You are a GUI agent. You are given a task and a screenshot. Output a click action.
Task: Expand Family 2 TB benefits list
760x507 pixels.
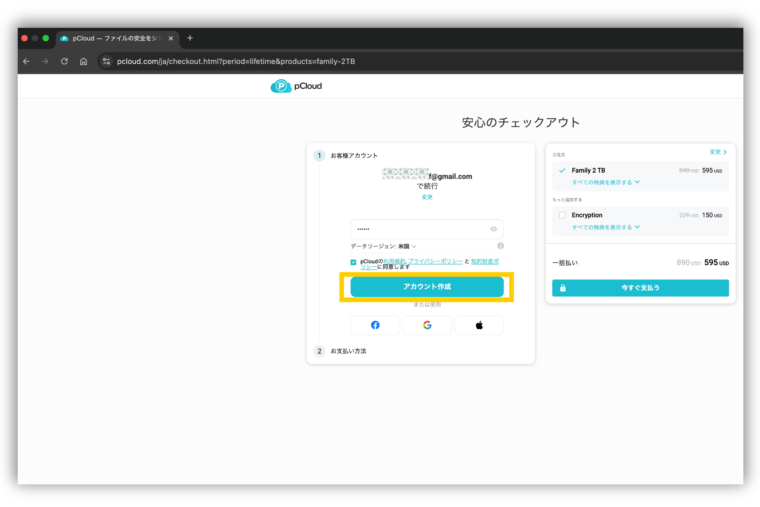pyautogui.click(x=605, y=183)
